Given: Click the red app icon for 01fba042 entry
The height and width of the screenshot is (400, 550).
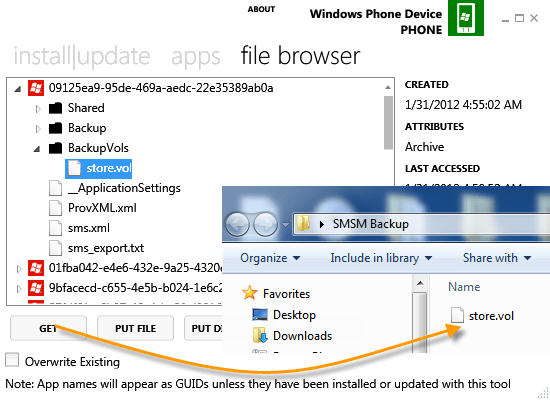Looking at the screenshot, I should click(36, 268).
